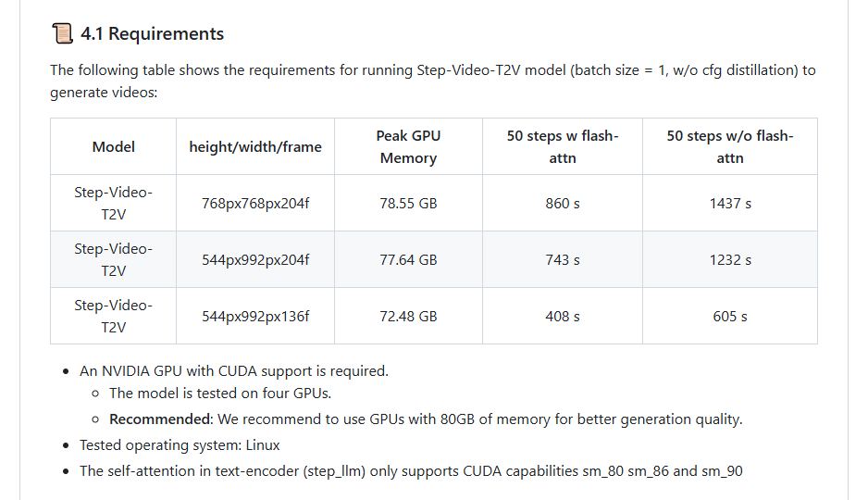Select the Model column header
The height and width of the screenshot is (500, 868).
point(114,146)
